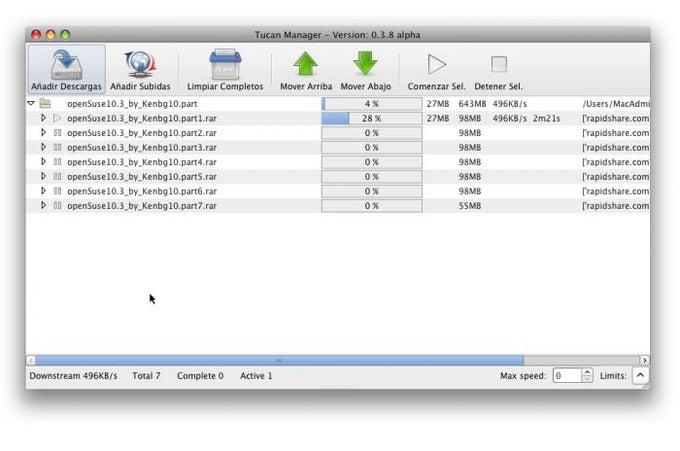The width and height of the screenshot is (680, 451).
Task: Click the 28 % progress bar of part1.rar
Action: pos(372,118)
